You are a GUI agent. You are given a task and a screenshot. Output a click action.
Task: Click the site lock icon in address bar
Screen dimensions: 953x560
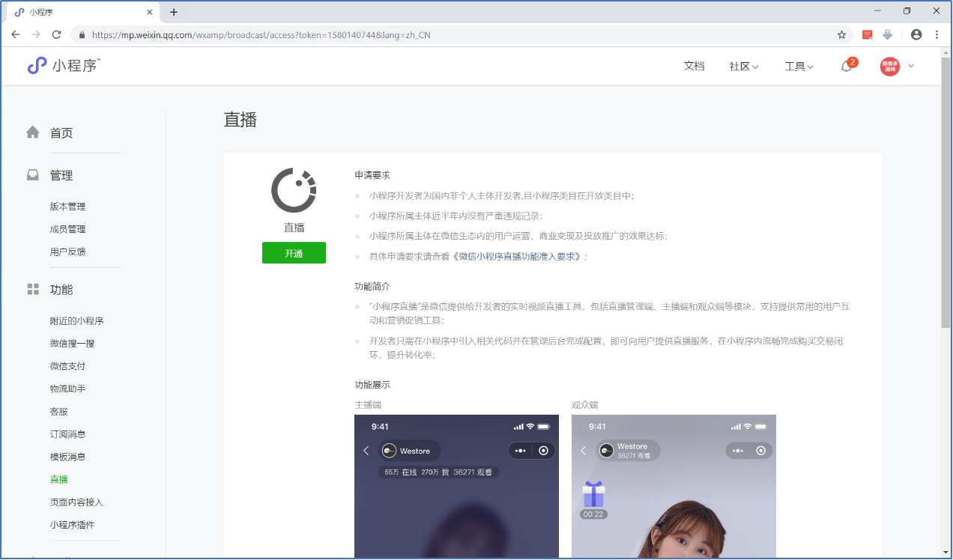point(82,34)
